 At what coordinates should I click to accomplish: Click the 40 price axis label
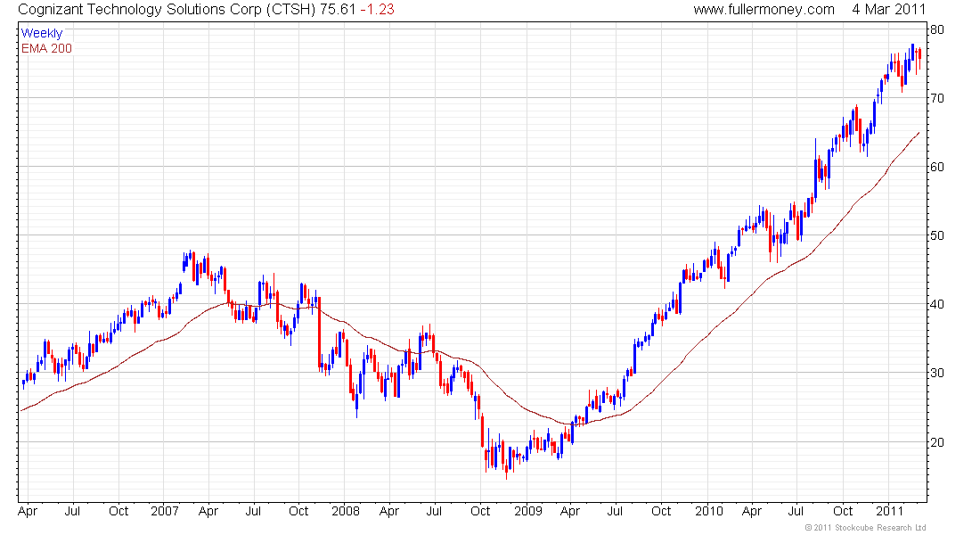click(x=937, y=305)
